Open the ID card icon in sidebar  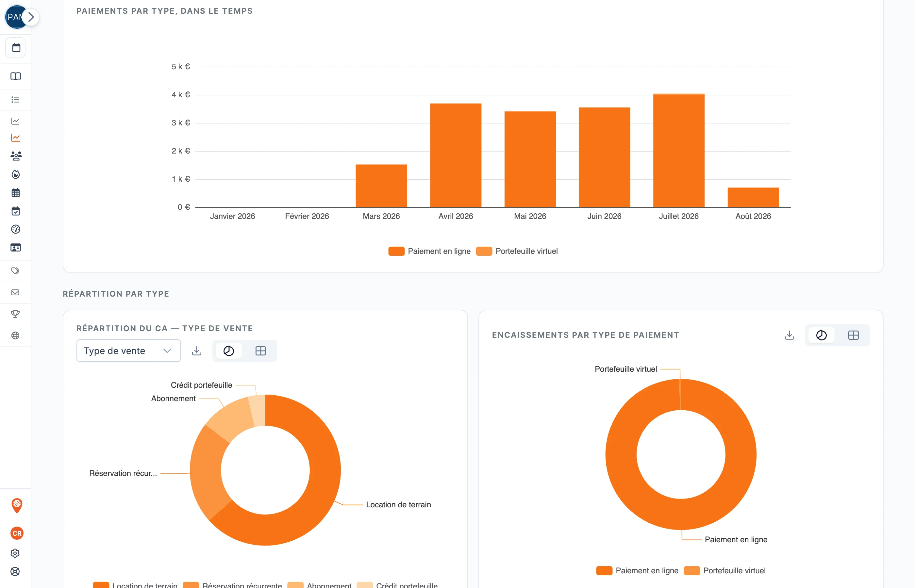click(16, 248)
